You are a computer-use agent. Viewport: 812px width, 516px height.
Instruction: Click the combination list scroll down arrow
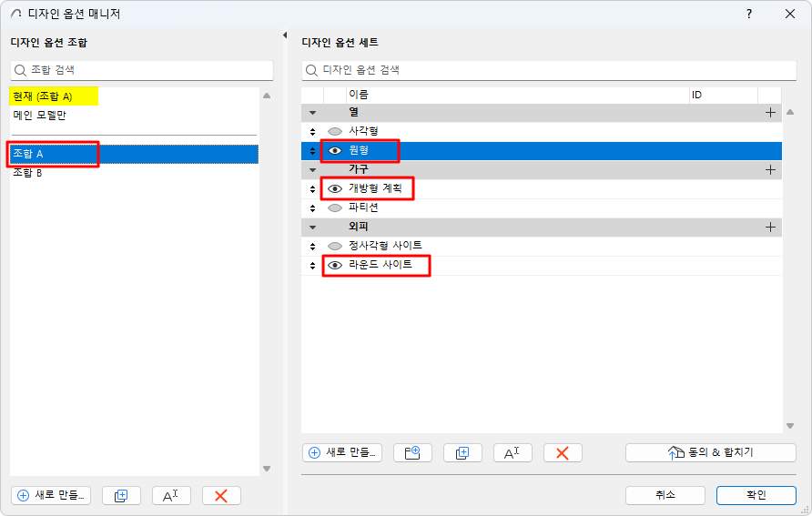[x=267, y=469]
